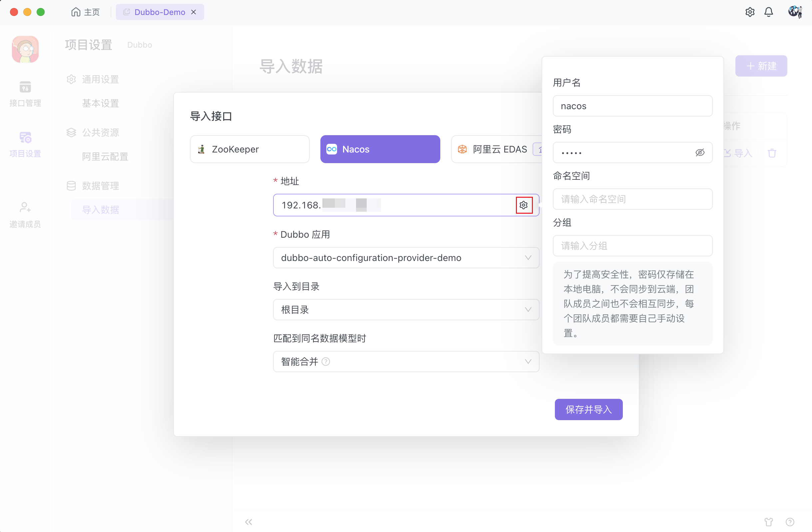The width and height of the screenshot is (812, 532).
Task: Click 保存并导入 button
Action: (589, 409)
